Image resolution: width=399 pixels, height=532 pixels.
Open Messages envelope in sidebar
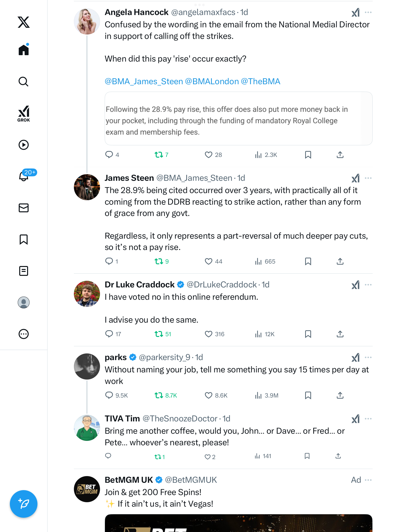pyautogui.click(x=24, y=208)
